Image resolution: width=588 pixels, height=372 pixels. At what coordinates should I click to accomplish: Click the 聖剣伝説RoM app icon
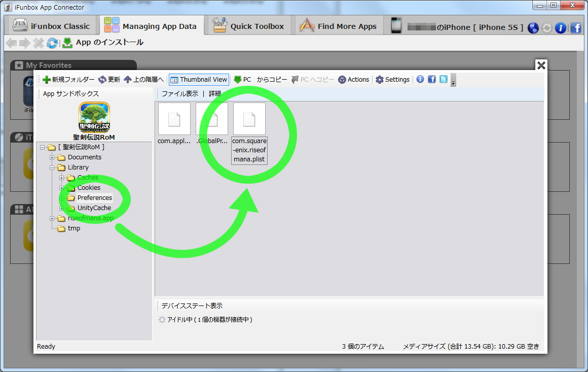pos(94,117)
